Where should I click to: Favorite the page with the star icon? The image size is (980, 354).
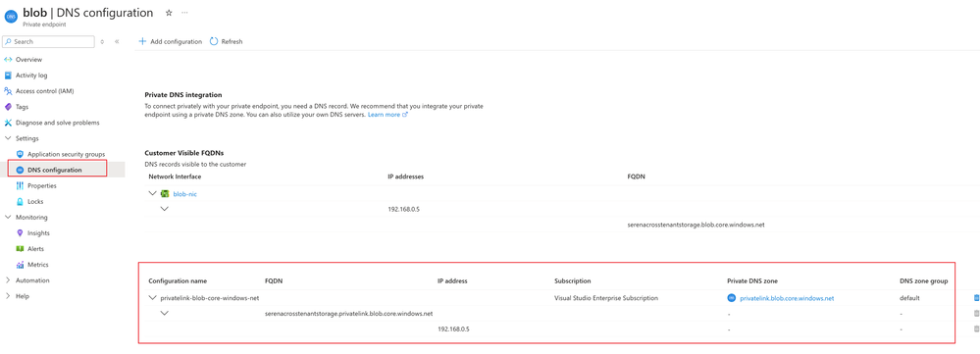169,13
